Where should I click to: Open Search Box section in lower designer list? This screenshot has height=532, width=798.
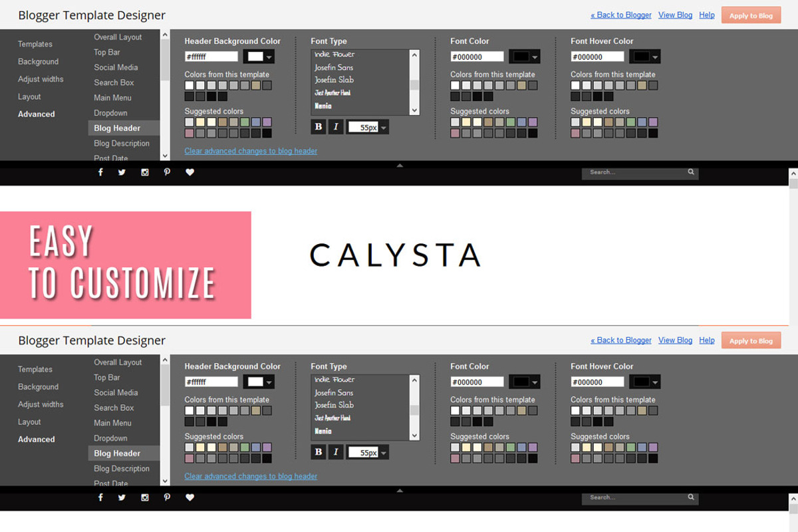114,408
